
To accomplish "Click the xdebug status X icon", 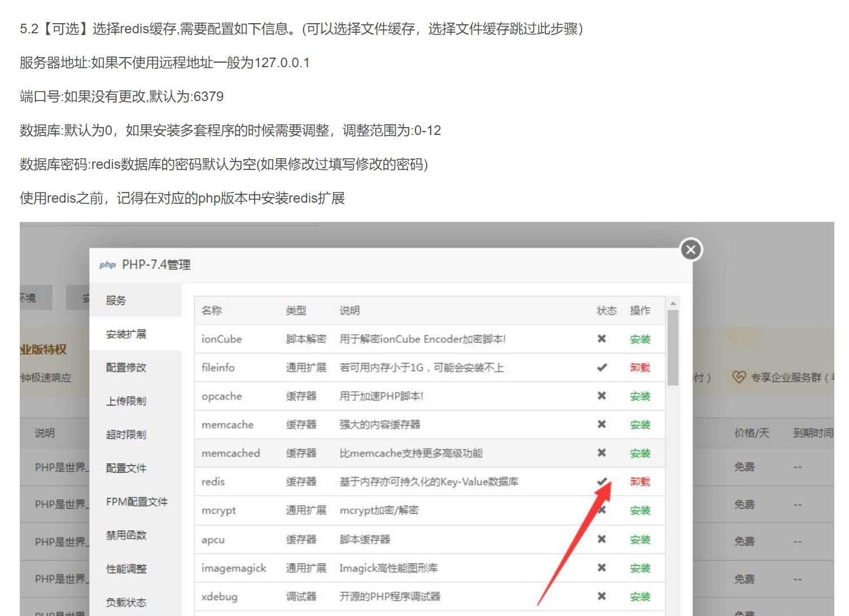I will point(602,596).
